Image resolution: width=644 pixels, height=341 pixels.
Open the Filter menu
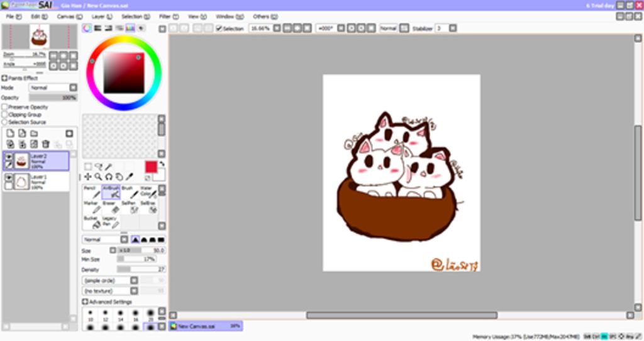pos(169,16)
